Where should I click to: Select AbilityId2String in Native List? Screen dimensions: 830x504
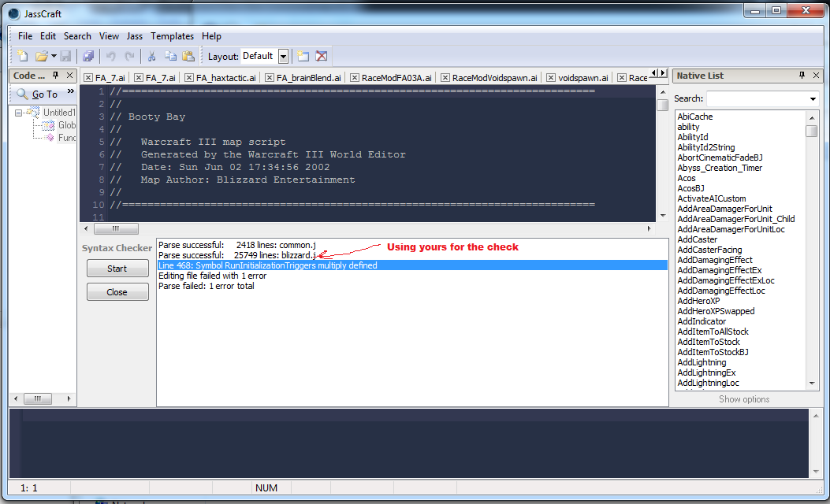706,147
